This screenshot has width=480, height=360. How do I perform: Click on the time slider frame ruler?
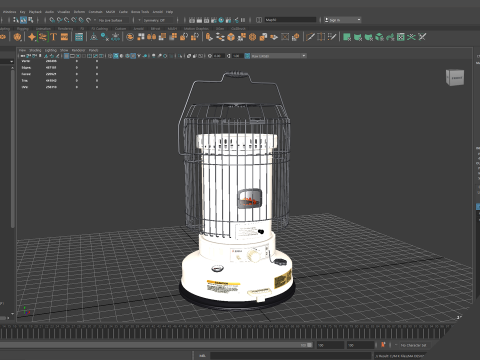(x=227, y=332)
